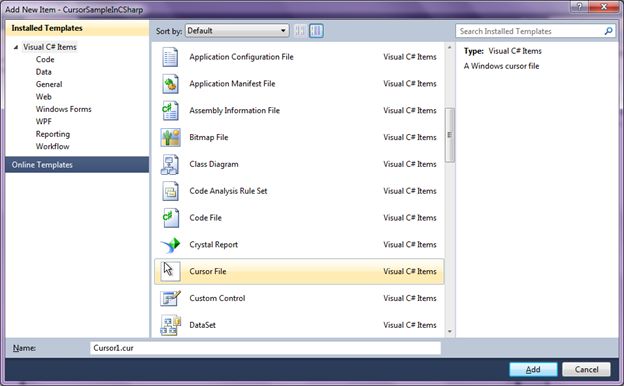
Task: Select the Code Analysis Rule Set icon
Action: [x=170, y=191]
